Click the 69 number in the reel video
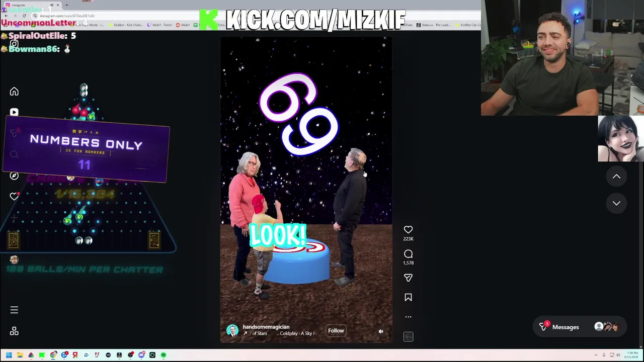The image size is (644, 362). pyautogui.click(x=299, y=114)
